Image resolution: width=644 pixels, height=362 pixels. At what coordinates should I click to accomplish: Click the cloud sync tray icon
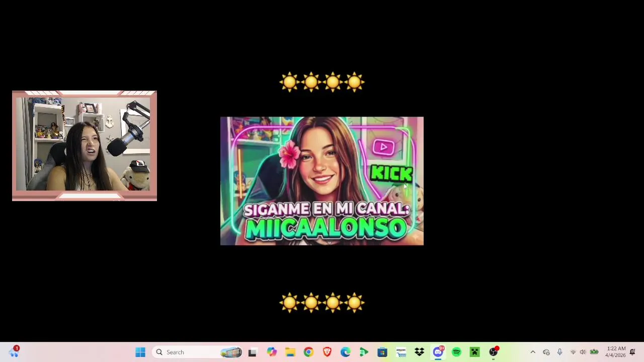546,352
